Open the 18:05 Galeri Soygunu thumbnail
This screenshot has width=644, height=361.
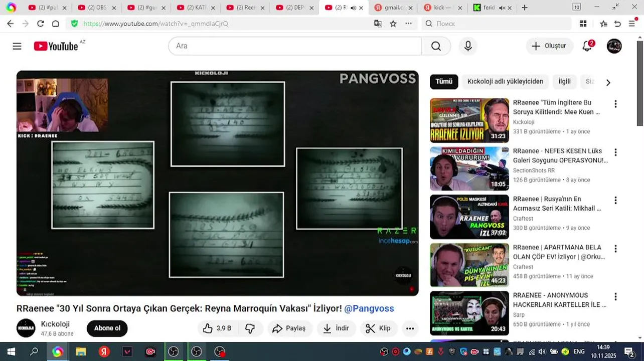(469, 168)
